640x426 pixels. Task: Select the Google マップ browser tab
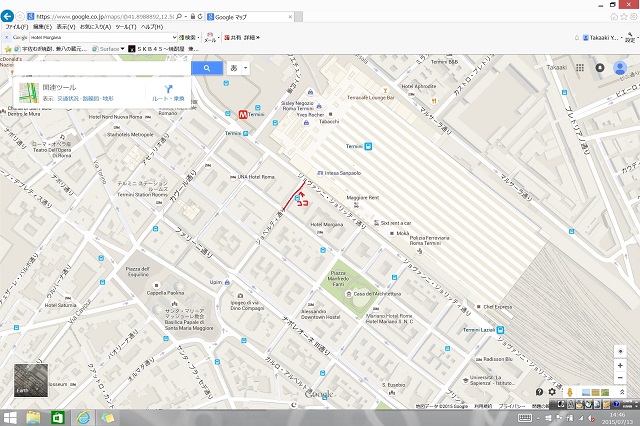[x=249, y=17]
